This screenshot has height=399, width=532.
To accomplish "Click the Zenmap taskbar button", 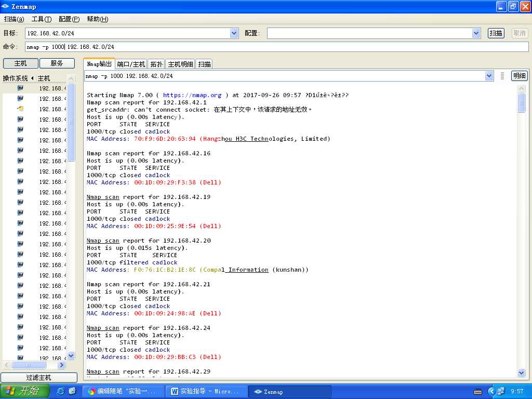I will tap(290, 392).
